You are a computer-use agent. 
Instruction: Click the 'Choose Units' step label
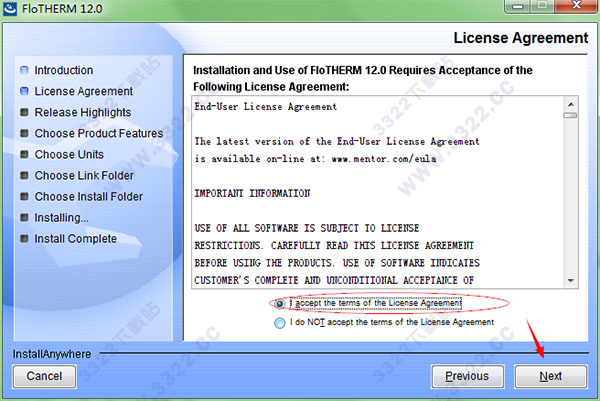click(x=69, y=154)
